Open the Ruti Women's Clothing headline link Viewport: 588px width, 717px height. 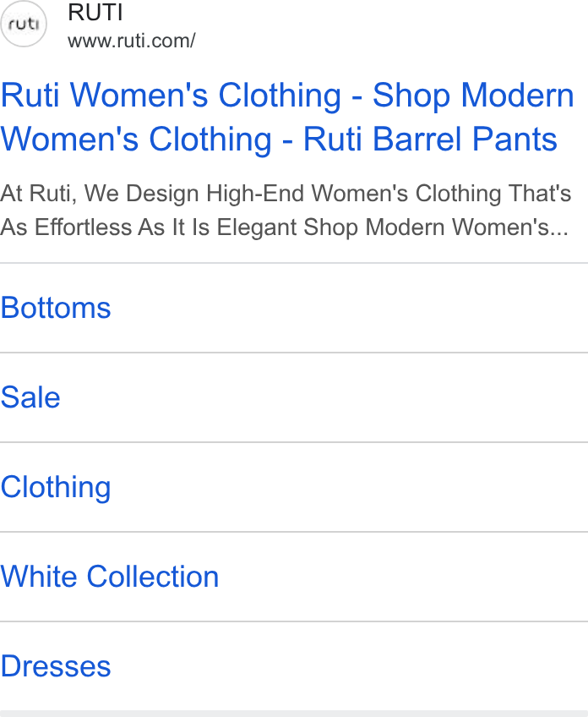tap(287, 117)
